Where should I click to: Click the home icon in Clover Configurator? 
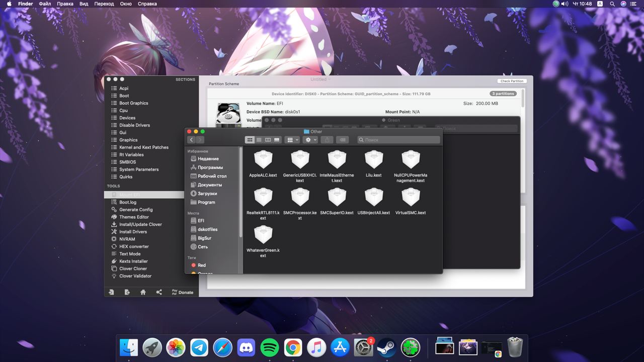pos(143,292)
